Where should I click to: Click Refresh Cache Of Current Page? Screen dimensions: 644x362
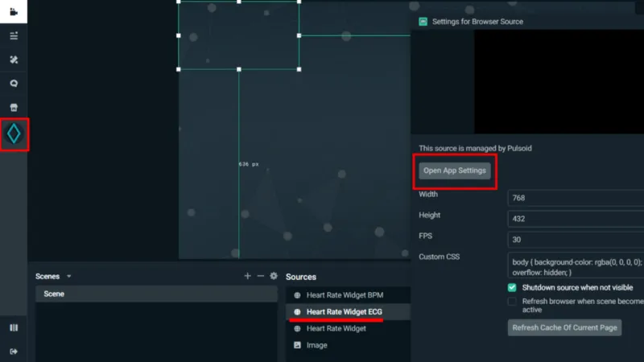564,327
